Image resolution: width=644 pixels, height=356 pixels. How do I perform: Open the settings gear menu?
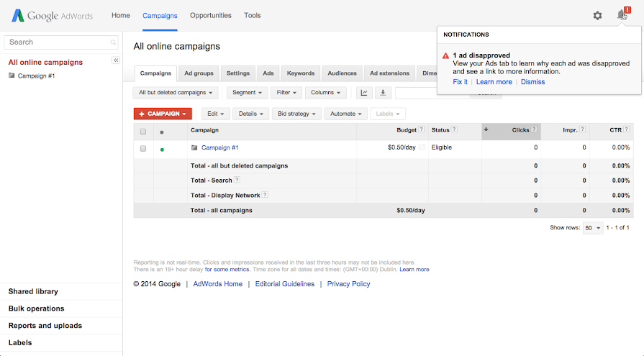597,15
